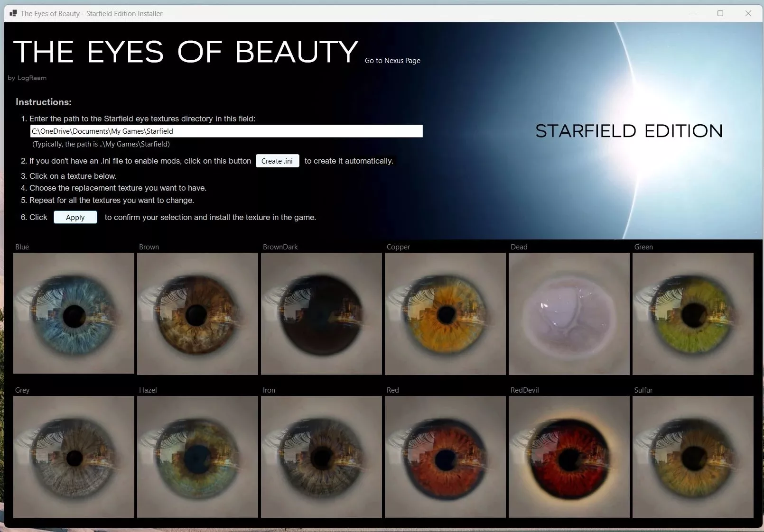
Task: Select the Brown eye texture
Action: pos(197,313)
